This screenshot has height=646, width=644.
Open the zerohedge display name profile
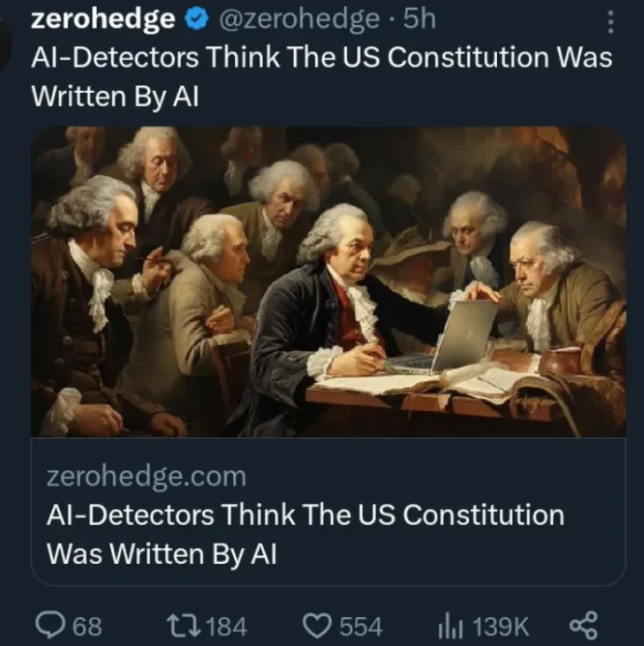coord(103,19)
